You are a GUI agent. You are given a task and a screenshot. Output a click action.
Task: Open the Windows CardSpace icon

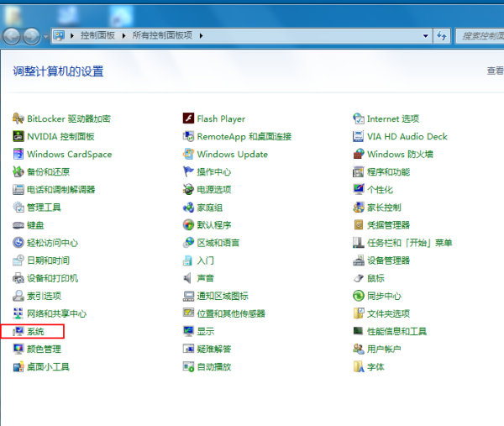(x=18, y=154)
